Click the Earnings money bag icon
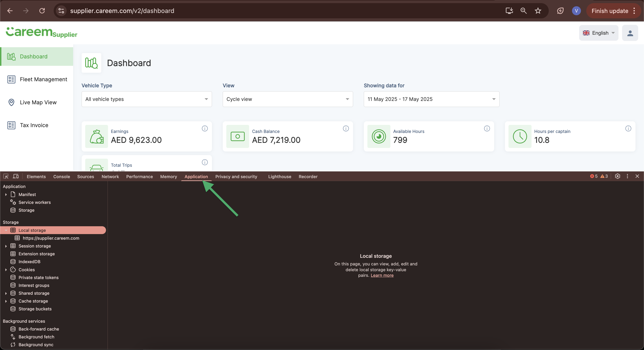The image size is (644, 350). pos(97,136)
